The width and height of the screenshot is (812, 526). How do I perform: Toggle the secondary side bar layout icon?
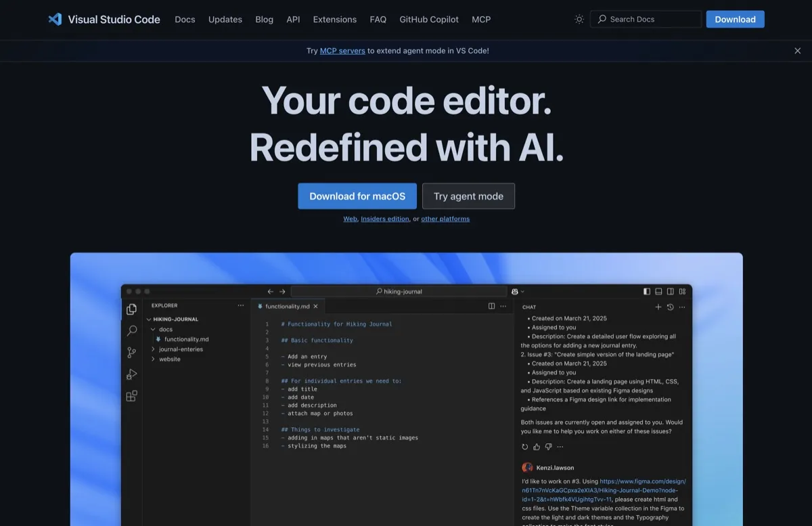670,292
